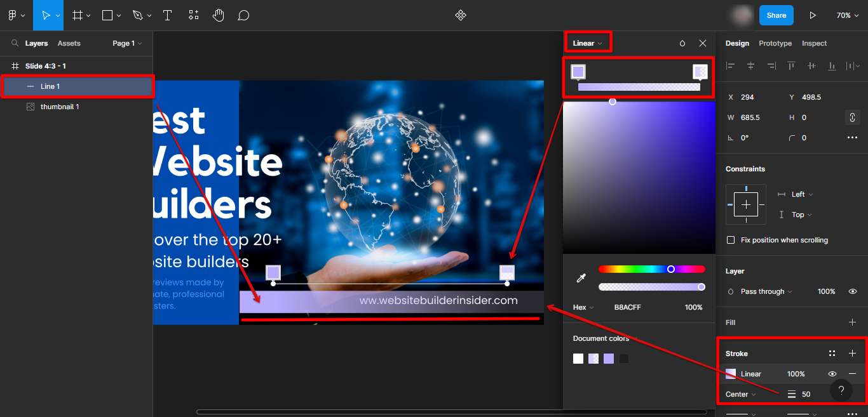Image resolution: width=868 pixels, height=417 pixels.
Task: Expand the Pass through blend dropdown
Action: click(766, 291)
